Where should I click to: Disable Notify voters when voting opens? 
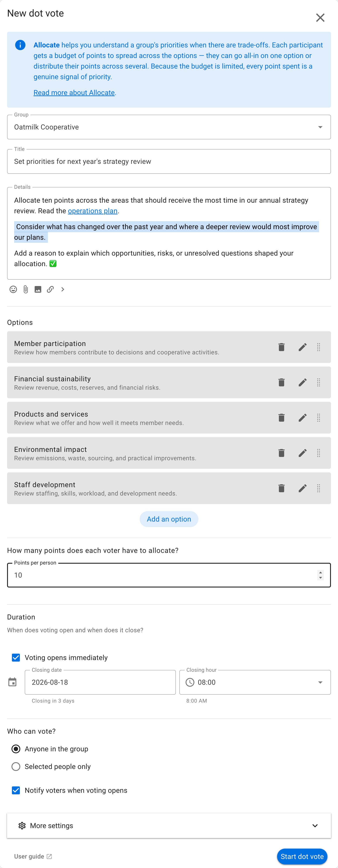(16, 790)
